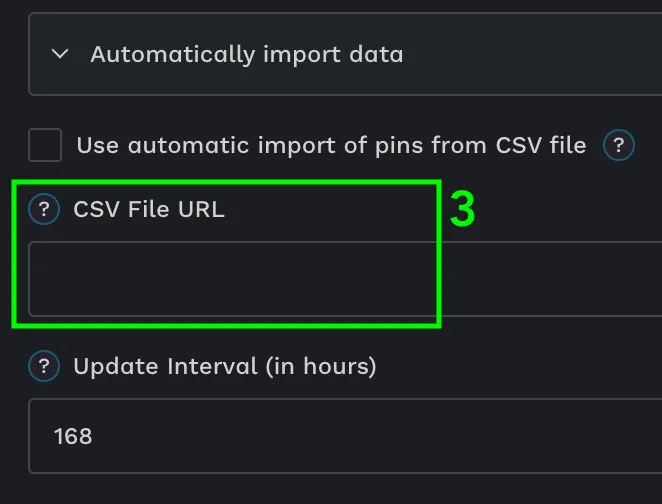Toggle the import data panel's empty header area

532,54
